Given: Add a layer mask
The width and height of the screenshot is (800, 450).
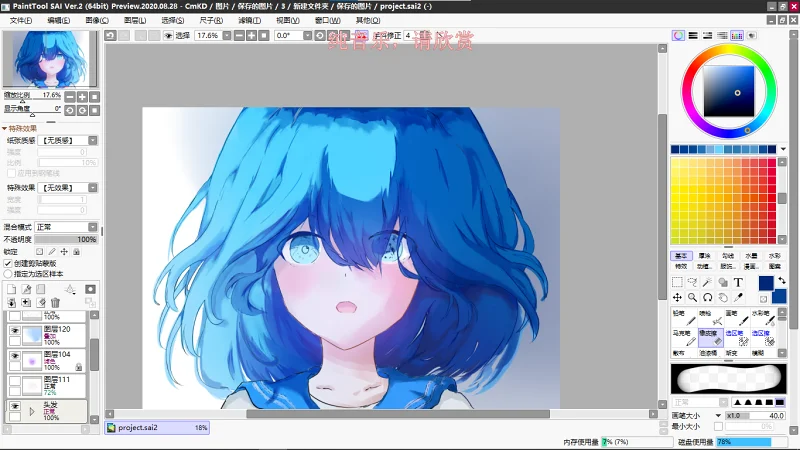Looking at the screenshot, I should [x=90, y=289].
